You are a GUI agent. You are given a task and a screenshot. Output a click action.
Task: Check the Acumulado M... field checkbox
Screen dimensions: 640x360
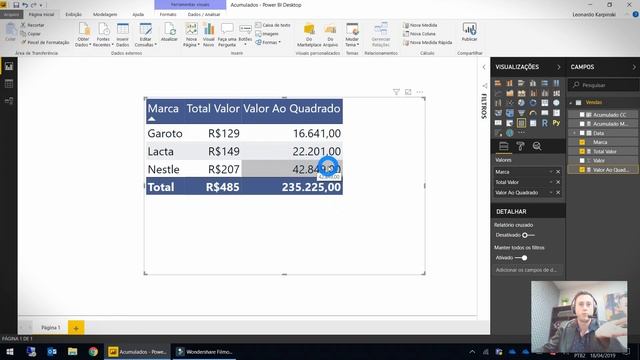coord(582,124)
